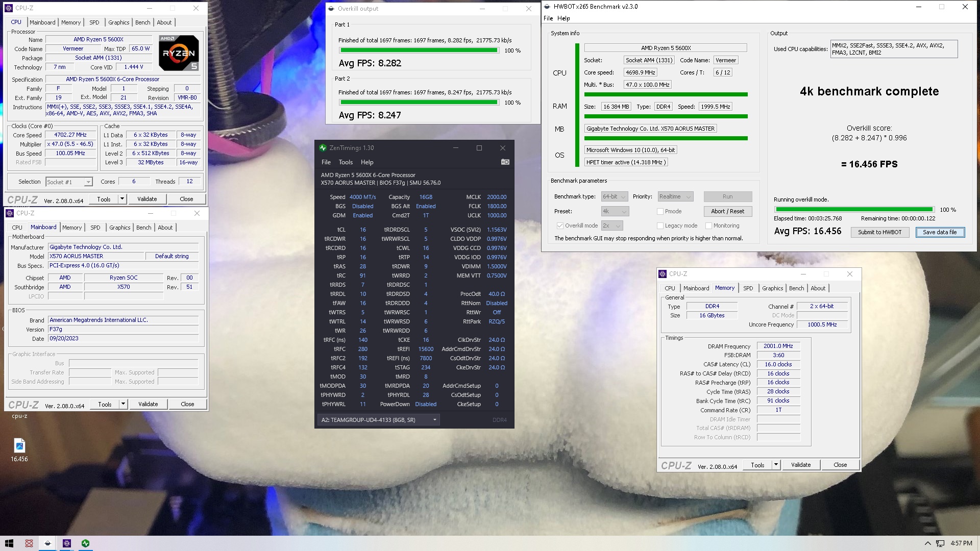Click Validate in Memory CPU-Z window
980x551 pixels.
tap(801, 465)
